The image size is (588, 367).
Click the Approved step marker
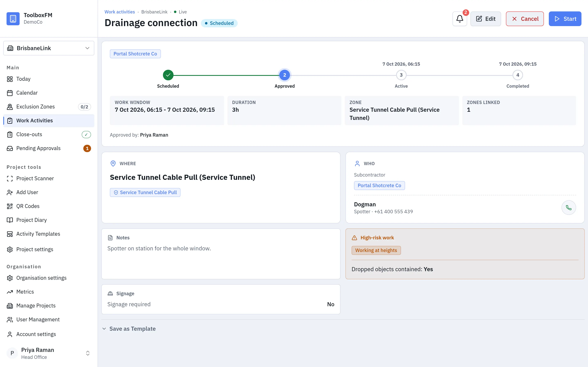pyautogui.click(x=285, y=75)
